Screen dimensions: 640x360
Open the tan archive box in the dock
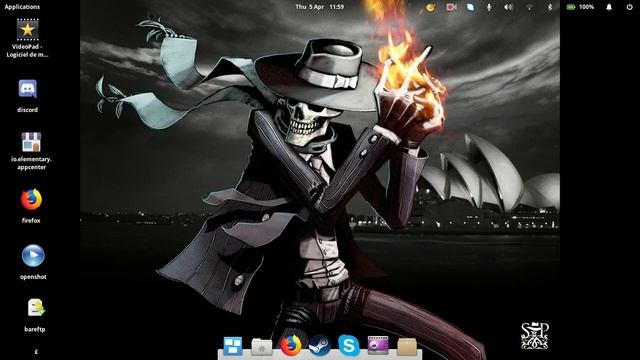(407, 346)
